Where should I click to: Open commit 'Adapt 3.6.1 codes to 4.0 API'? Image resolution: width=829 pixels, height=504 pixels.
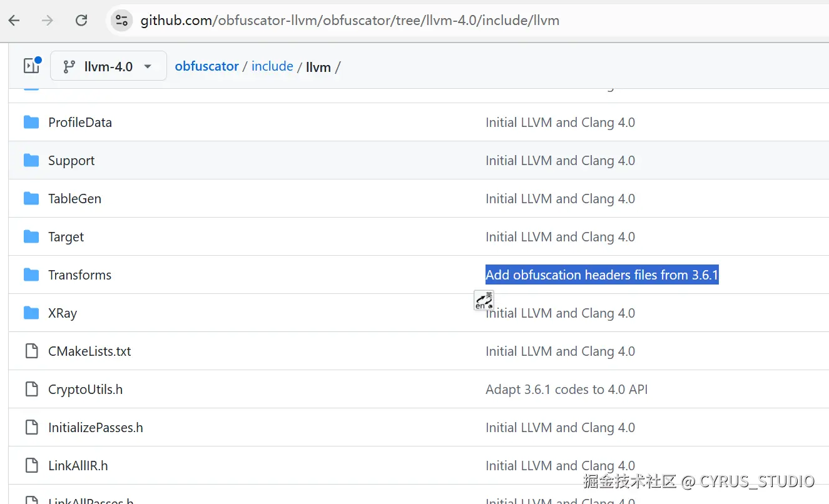pyautogui.click(x=566, y=390)
